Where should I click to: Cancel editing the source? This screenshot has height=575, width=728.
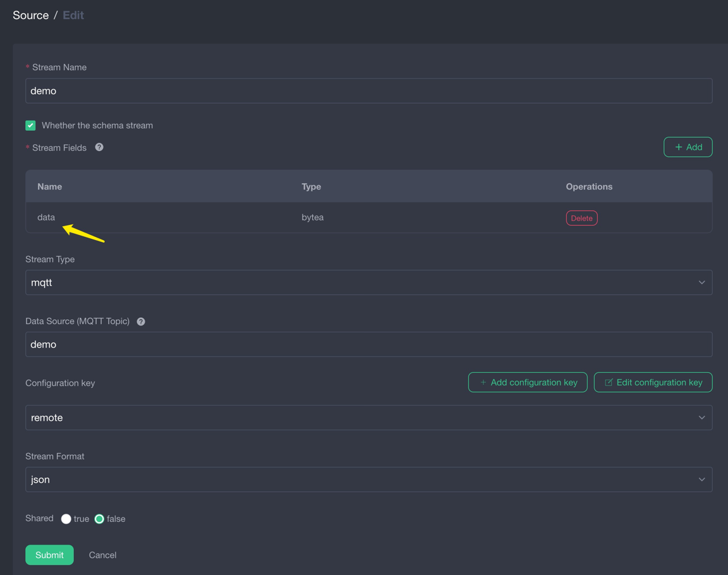coord(102,555)
